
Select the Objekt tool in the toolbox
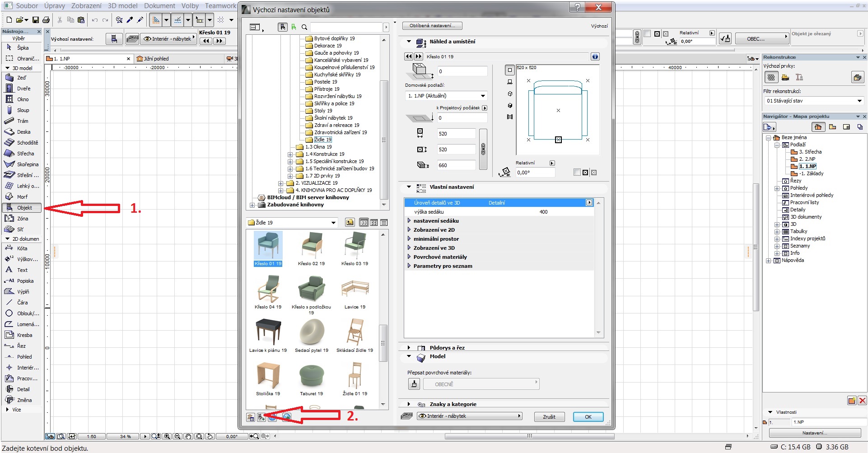click(x=22, y=208)
